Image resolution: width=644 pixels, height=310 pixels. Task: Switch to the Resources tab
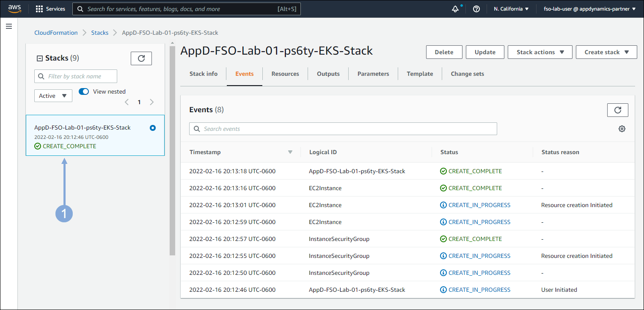[285, 74]
